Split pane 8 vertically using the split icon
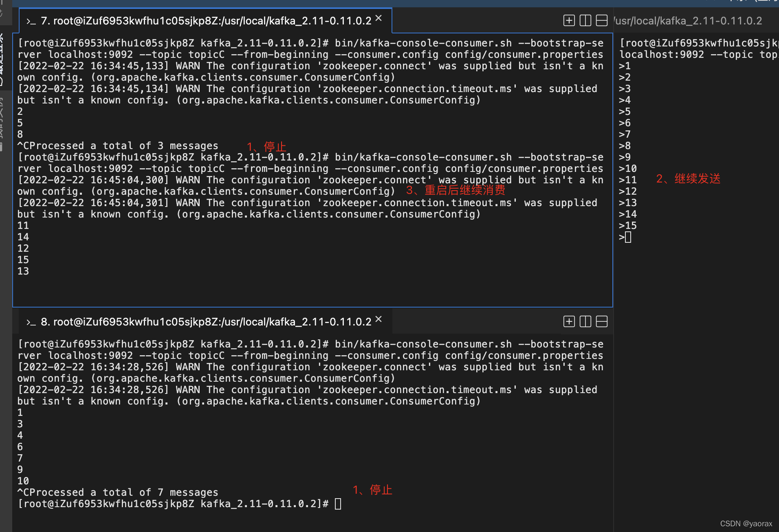The image size is (779, 532). (x=585, y=321)
